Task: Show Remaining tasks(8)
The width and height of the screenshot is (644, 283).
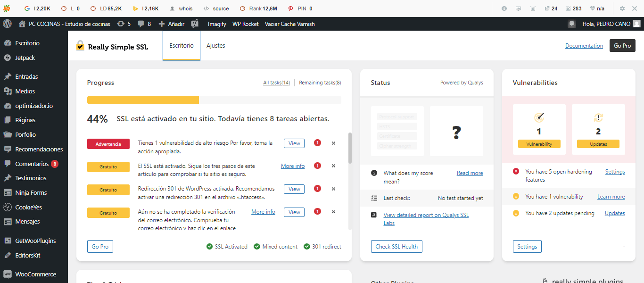Action: point(320,83)
